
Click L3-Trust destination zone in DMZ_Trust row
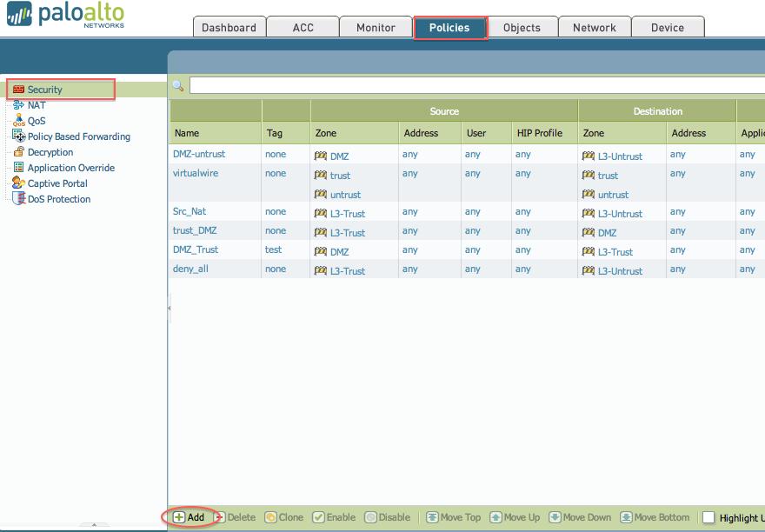615,252
